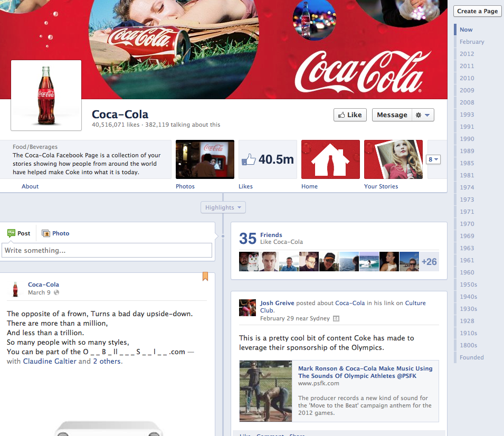
Task: Click Create a Page button
Action: [x=477, y=11]
